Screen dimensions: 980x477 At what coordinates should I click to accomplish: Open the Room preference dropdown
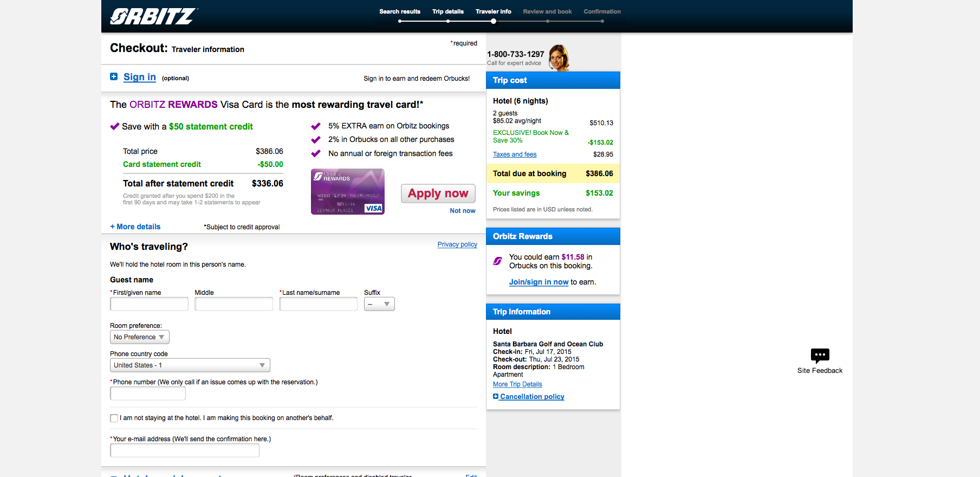[140, 337]
